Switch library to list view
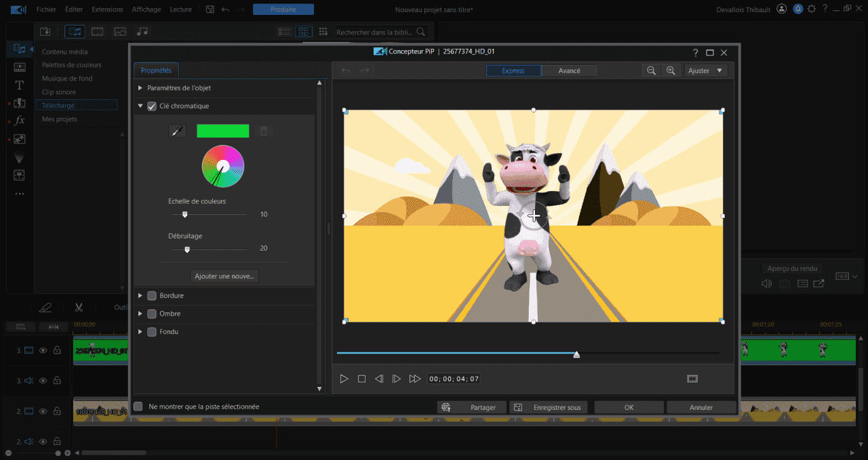868x460 pixels. point(285,32)
